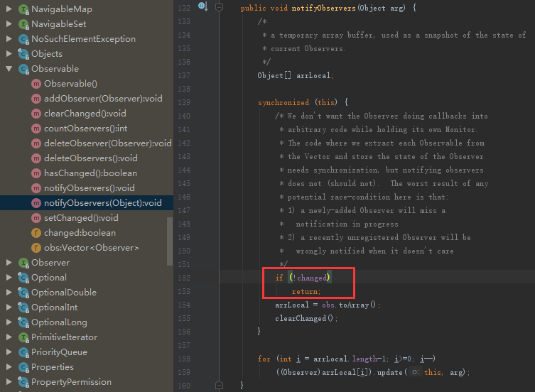The image size is (535, 392).
Task: Click the interface icon next to PrimitiveIterator
Action: pyautogui.click(x=23, y=337)
